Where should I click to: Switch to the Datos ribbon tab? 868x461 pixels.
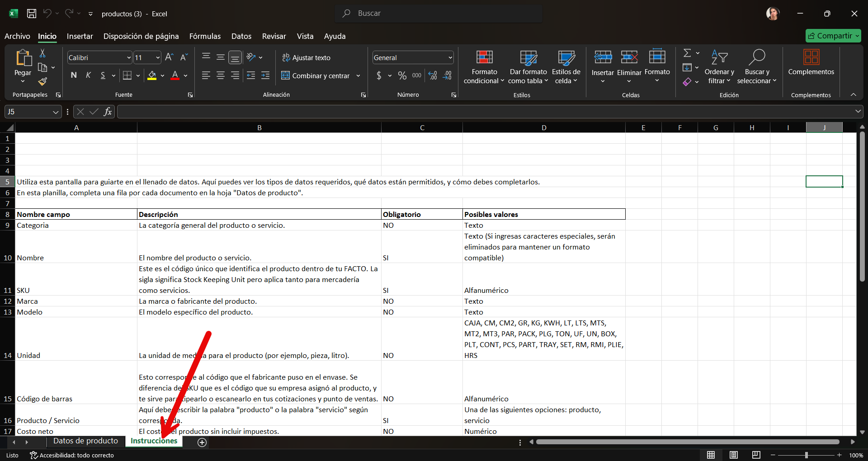coord(241,36)
